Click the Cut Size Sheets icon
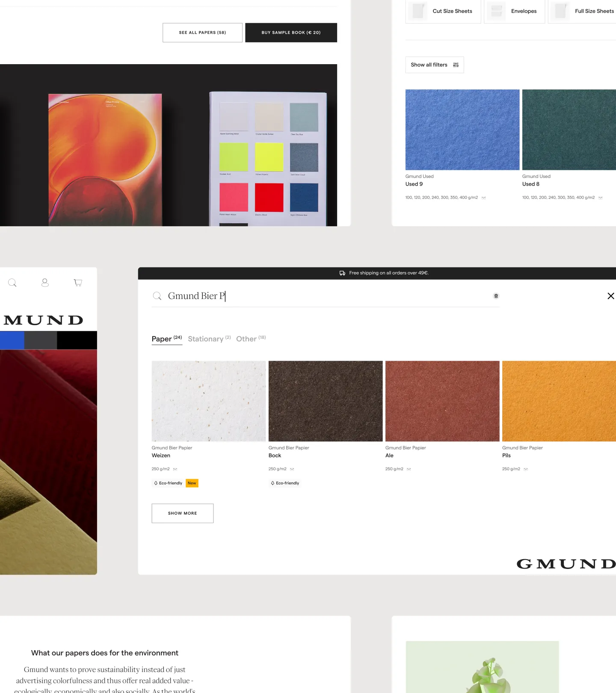 (418, 11)
